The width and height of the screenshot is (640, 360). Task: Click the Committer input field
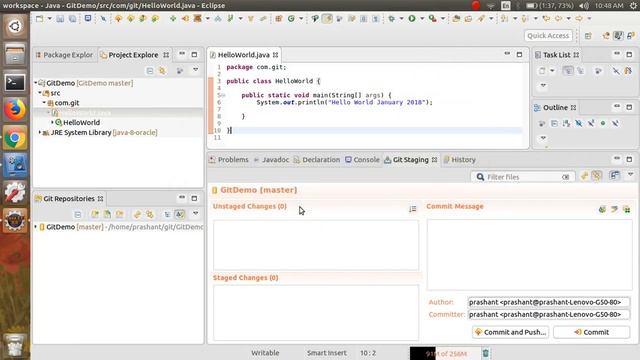coord(549,314)
